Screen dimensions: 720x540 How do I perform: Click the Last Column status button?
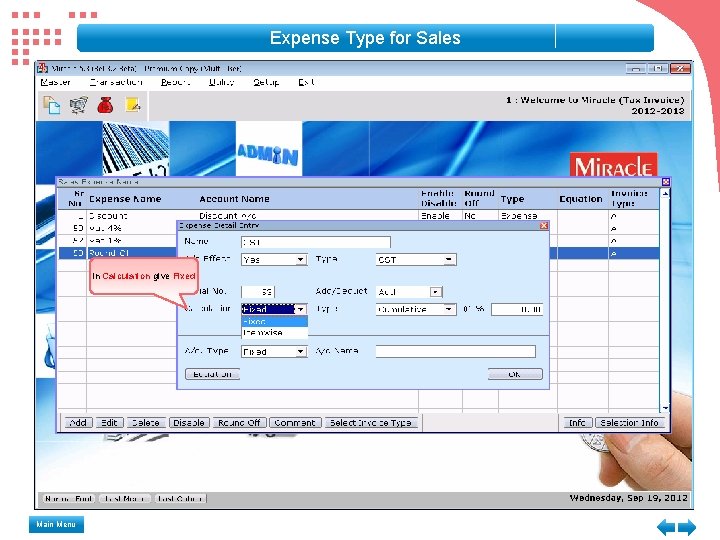pyautogui.click(x=180, y=499)
